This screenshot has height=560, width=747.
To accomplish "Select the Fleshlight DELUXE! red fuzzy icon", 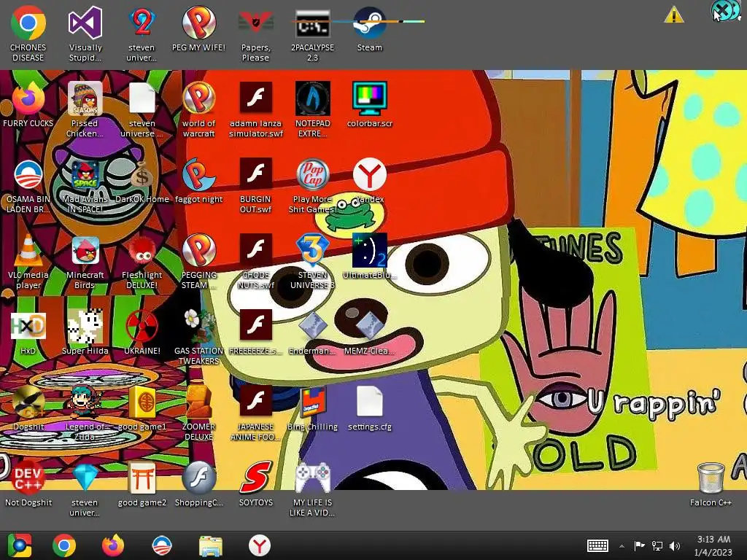I will [142, 250].
